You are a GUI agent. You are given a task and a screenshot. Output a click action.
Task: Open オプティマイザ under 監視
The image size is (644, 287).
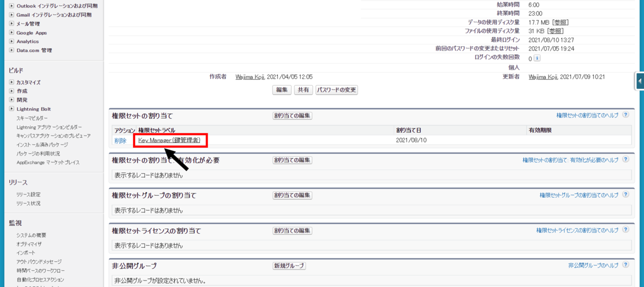pyautogui.click(x=29, y=244)
